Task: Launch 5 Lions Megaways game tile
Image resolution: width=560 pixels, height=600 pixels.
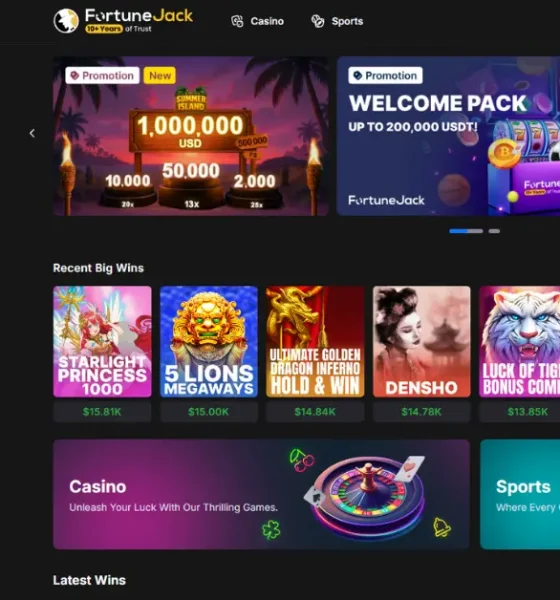Action: [x=209, y=341]
